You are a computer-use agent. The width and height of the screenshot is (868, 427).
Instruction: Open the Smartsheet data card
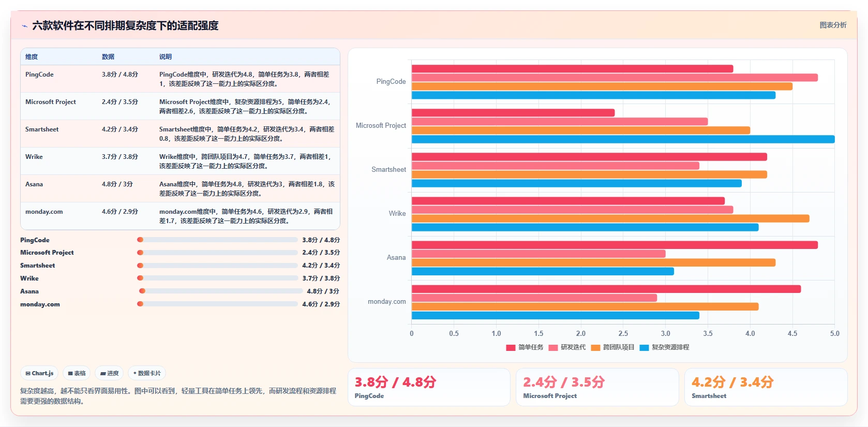tap(766, 387)
